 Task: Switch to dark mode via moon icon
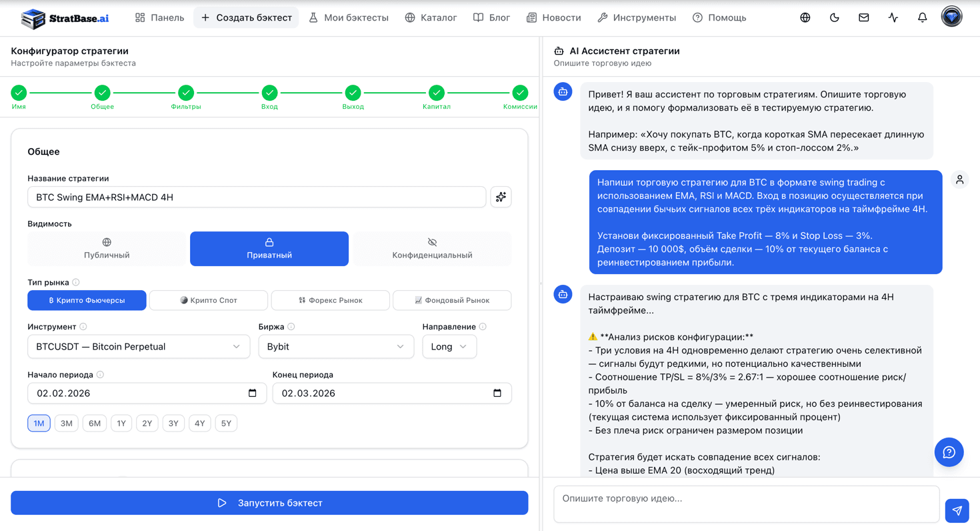click(834, 17)
